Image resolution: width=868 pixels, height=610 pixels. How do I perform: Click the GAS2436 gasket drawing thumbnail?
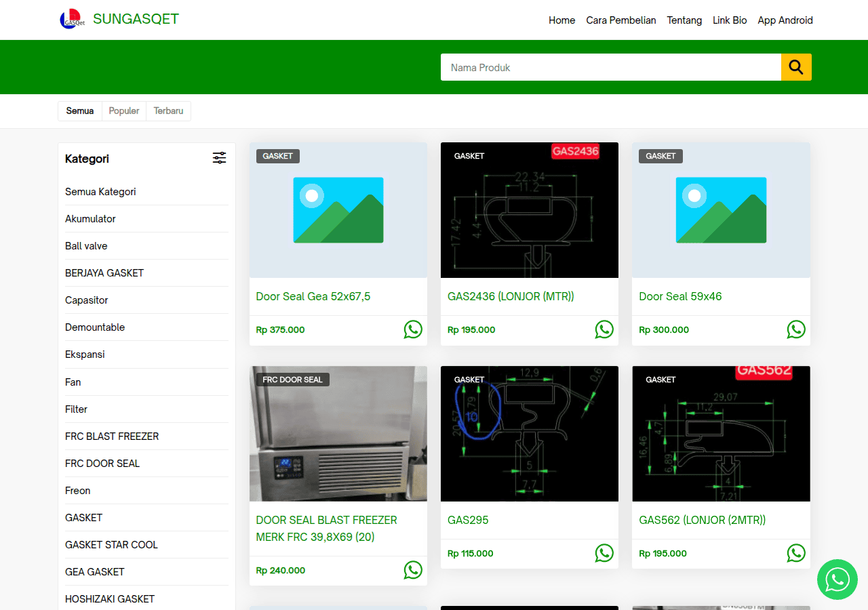[x=530, y=210]
